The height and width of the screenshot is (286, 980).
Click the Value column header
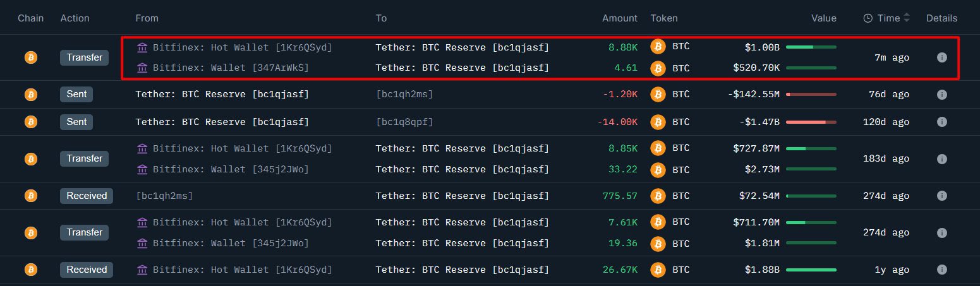click(x=823, y=18)
